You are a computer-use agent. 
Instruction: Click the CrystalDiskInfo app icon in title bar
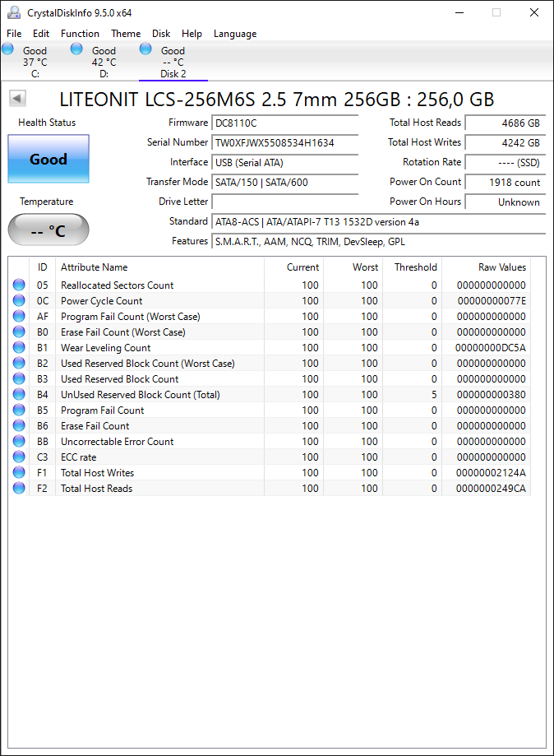pyautogui.click(x=14, y=12)
